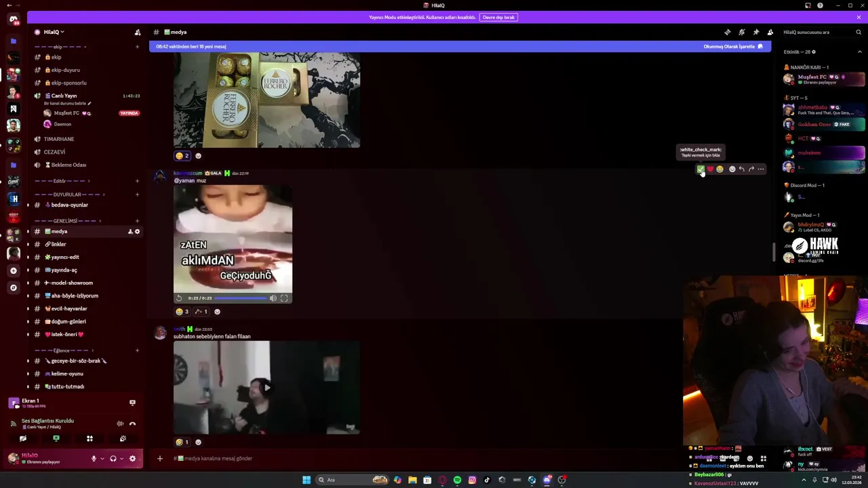
Task: React with laughing emoji on hovered message
Action: pyautogui.click(x=719, y=169)
